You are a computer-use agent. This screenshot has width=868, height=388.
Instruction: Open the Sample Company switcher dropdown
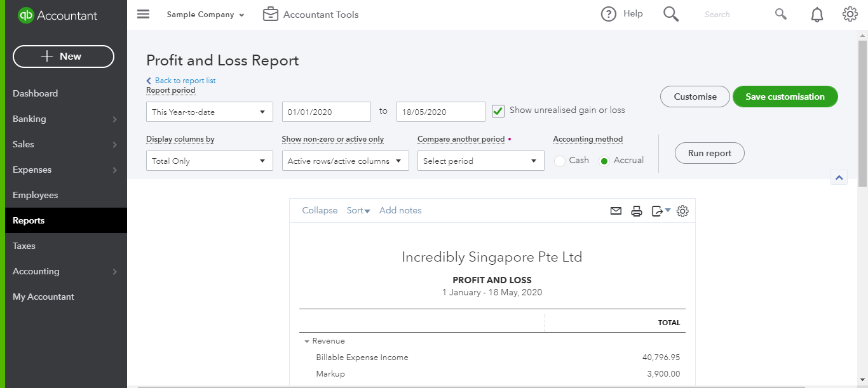pyautogui.click(x=205, y=15)
